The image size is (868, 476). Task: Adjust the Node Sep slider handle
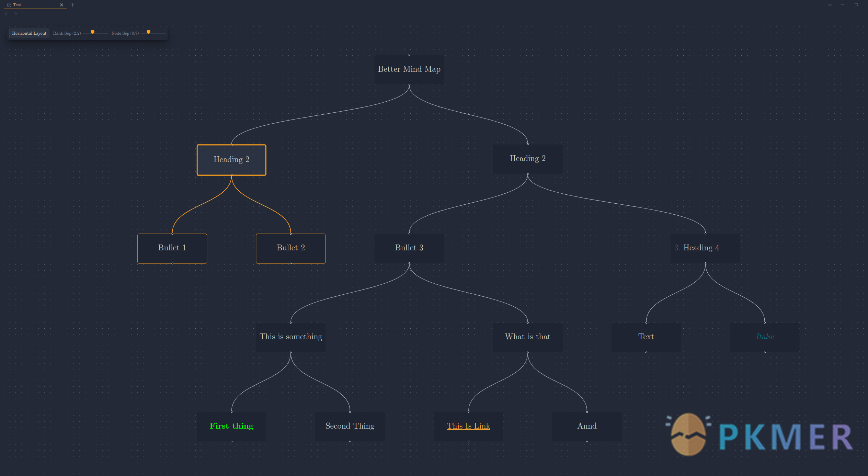[x=148, y=32]
